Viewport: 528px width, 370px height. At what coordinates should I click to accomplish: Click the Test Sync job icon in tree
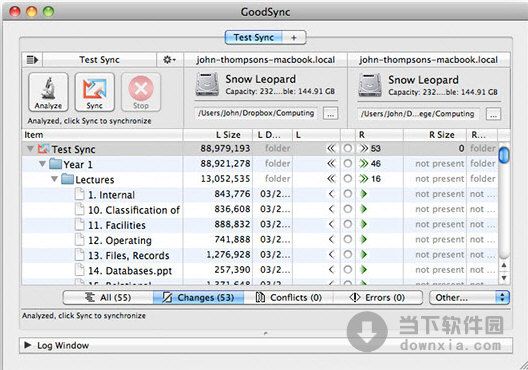(43, 148)
